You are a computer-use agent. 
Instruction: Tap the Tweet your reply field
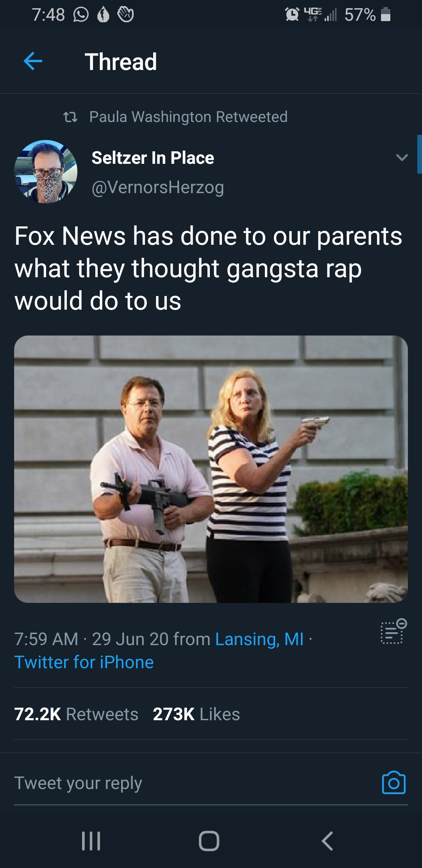(78, 783)
